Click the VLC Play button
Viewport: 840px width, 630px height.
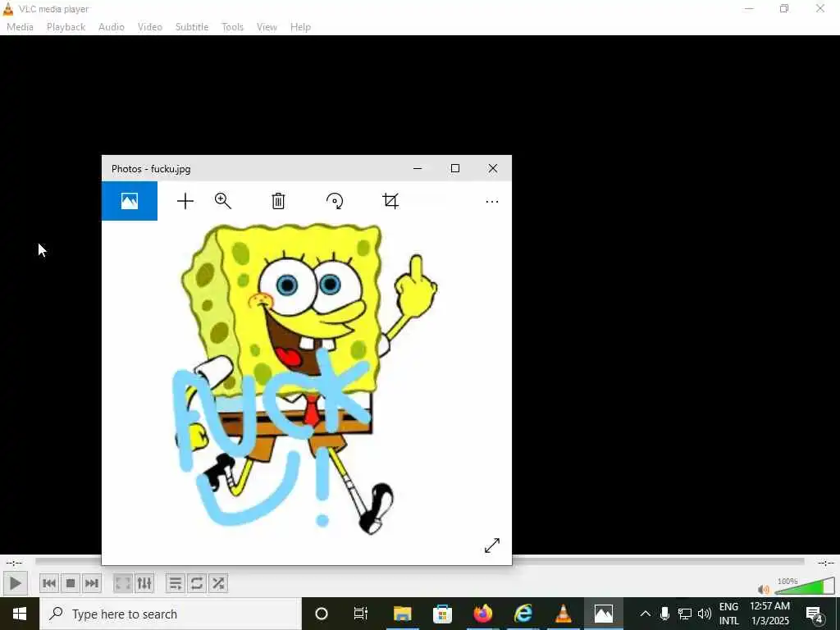coord(15,583)
